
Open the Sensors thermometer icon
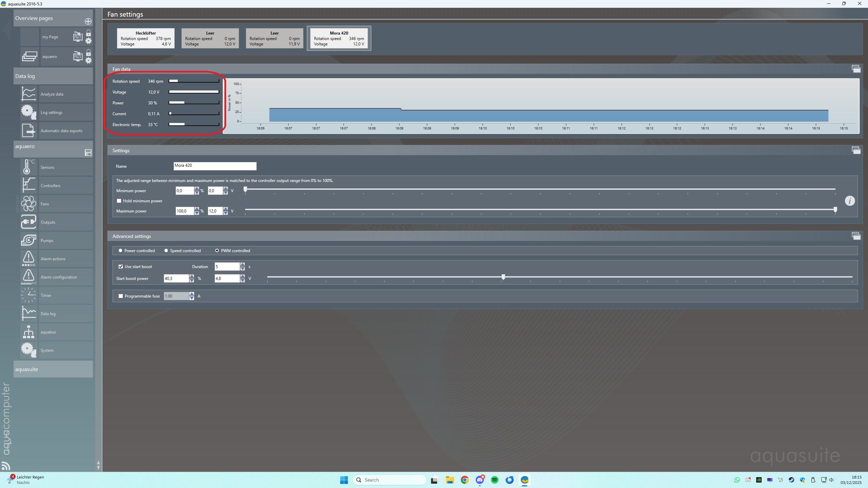tap(28, 167)
